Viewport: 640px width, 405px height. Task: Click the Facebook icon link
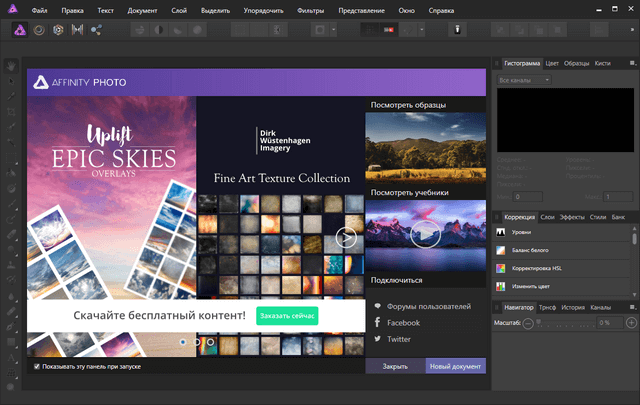coord(378,323)
